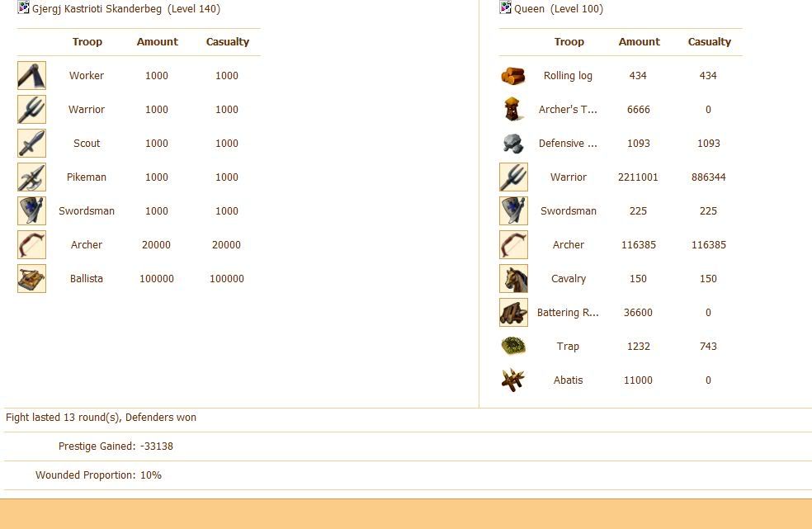The height and width of the screenshot is (529, 812).
Task: Click the Wounded Proportion 10% text
Action: pyautogui.click(x=98, y=475)
